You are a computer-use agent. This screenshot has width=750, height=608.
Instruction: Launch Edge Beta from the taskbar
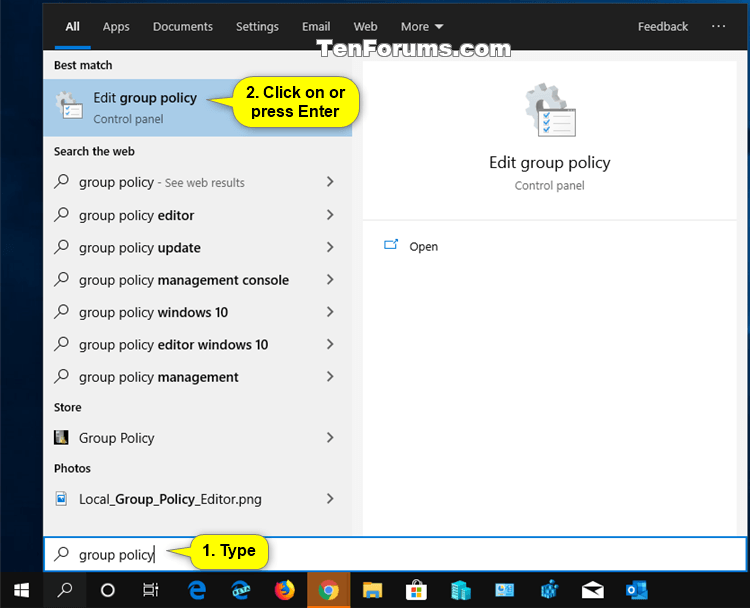pyautogui.click(x=241, y=590)
